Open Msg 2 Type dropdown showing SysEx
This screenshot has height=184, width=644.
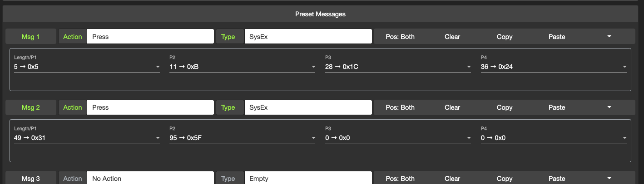307,107
